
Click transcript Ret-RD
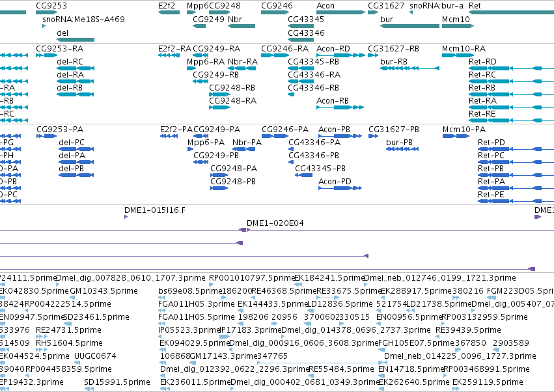pos(511,68)
